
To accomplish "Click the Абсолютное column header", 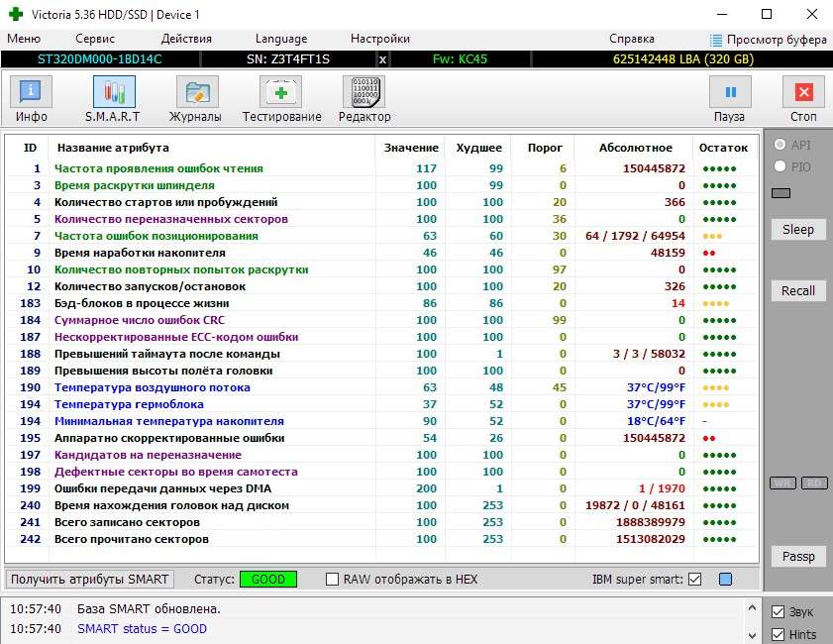I will pos(635,148).
